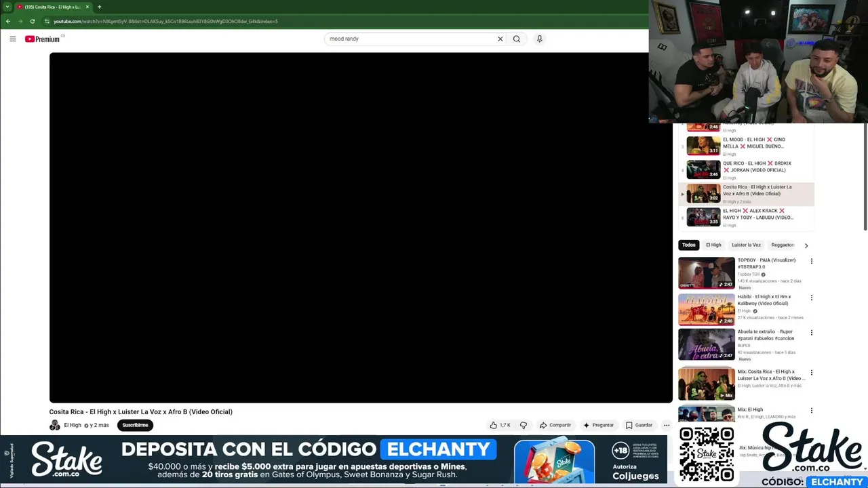Share the video via Compartir
The image size is (868, 488).
555,425
